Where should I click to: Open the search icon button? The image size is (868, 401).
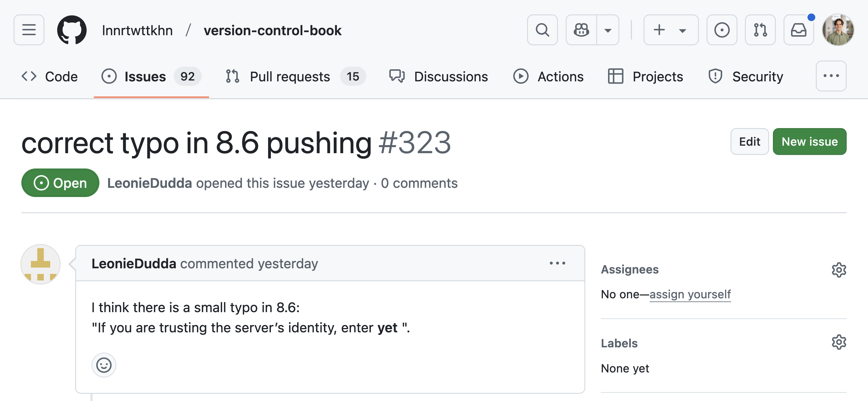click(x=542, y=30)
